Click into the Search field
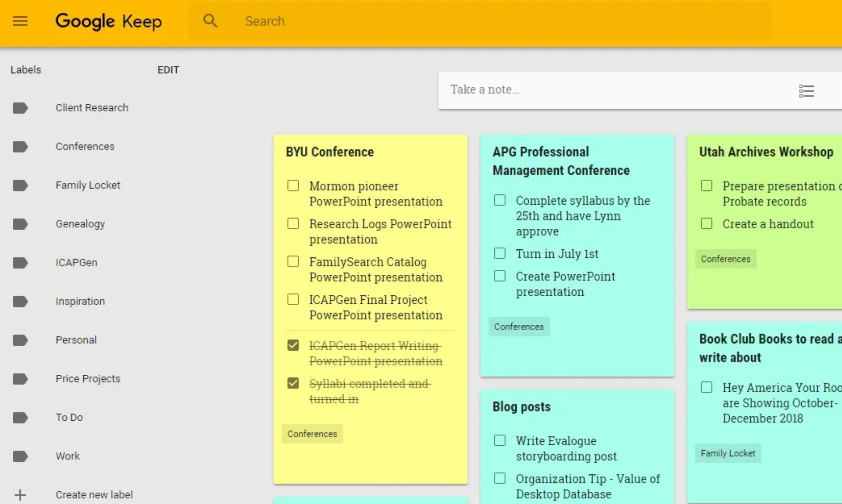Image resolution: width=842 pixels, height=504 pixels. [x=480, y=21]
